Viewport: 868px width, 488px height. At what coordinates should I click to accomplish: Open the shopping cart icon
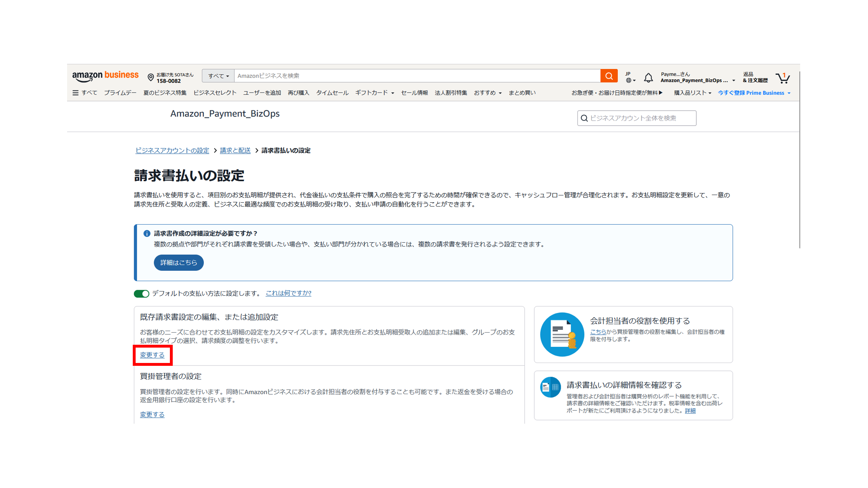point(783,78)
